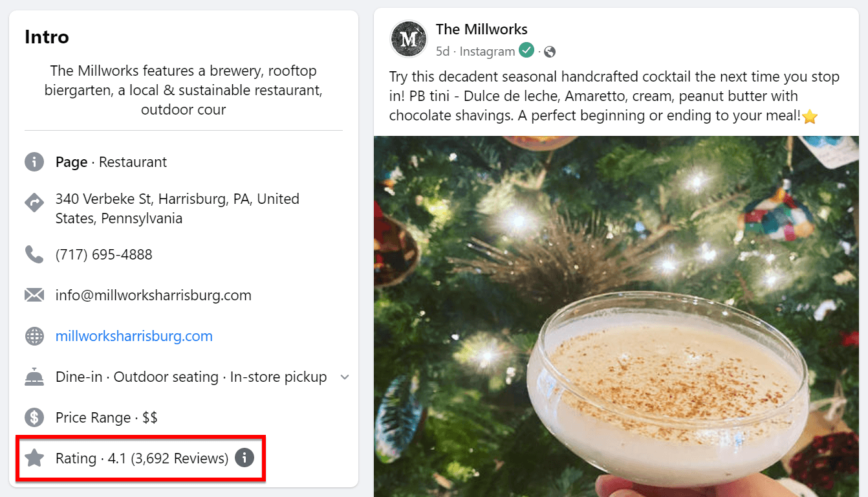Open The Millworks profile picture
868x497 pixels.
(408, 39)
